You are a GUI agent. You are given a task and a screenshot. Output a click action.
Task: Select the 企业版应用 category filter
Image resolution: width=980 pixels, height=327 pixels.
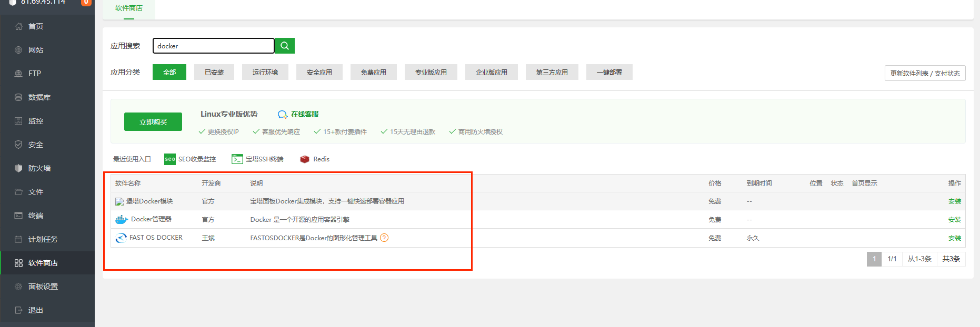click(492, 72)
